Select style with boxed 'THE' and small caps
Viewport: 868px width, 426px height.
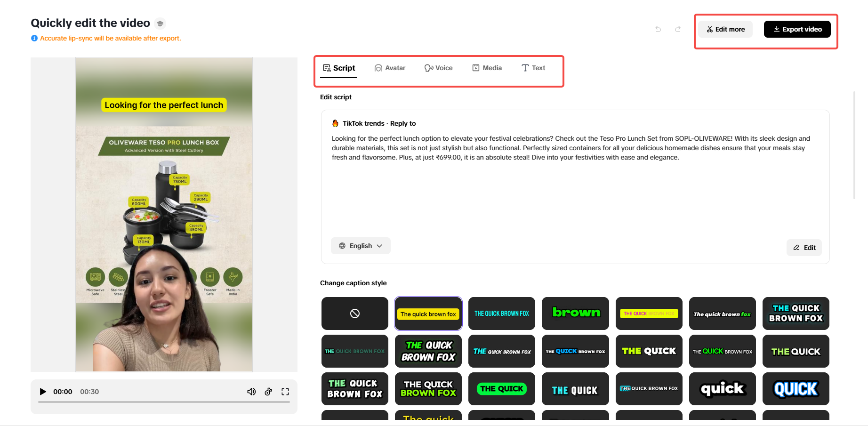(649, 389)
